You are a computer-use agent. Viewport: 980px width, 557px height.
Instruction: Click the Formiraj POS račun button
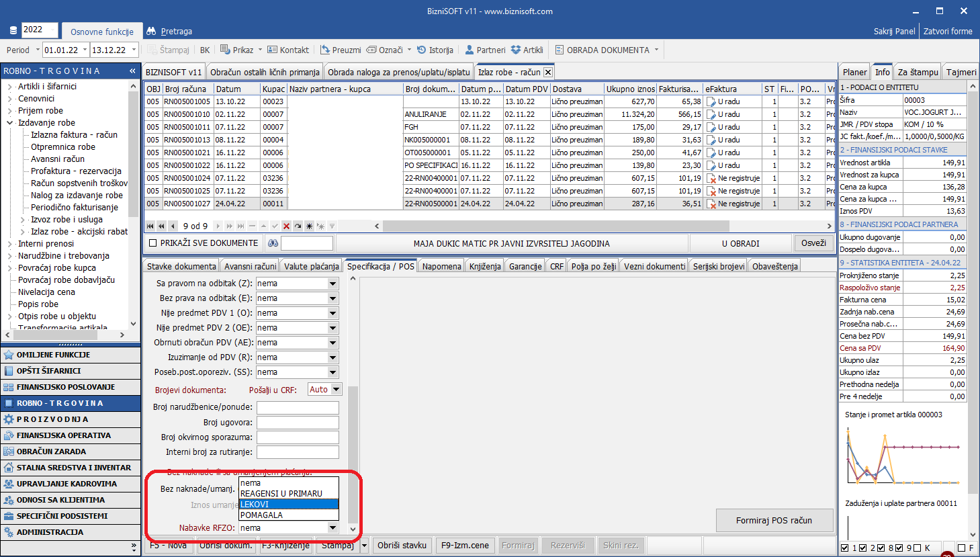[x=774, y=521]
